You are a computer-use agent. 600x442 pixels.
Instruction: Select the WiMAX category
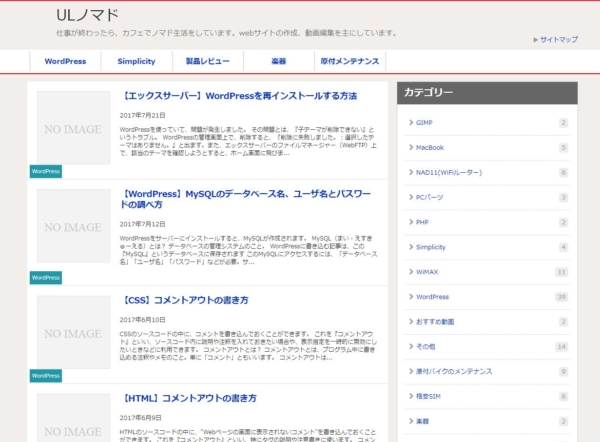pos(428,272)
